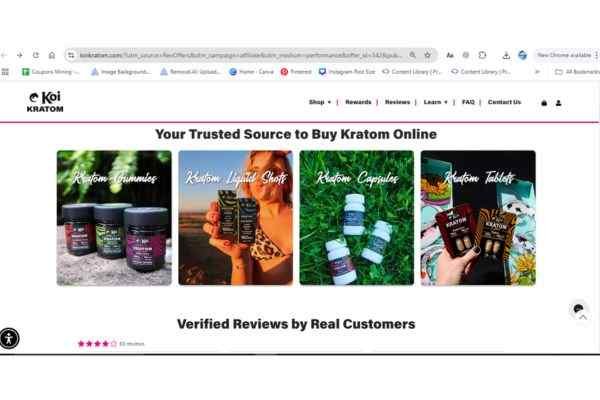The width and height of the screenshot is (600, 400).
Task: Click the browser home icon
Action: [52, 55]
